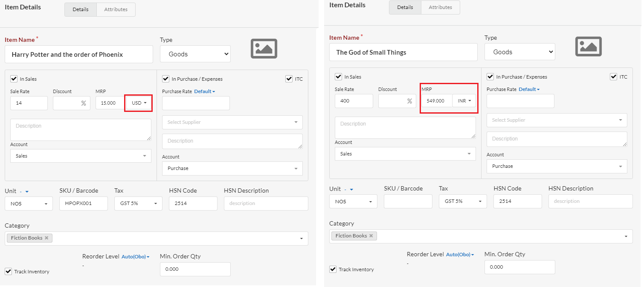Click MRP field showing 549.000
The height and width of the screenshot is (287, 644).
[437, 101]
